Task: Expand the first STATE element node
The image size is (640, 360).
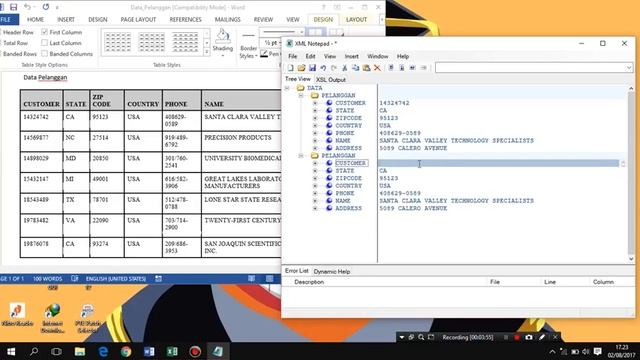Action: pyautogui.click(x=315, y=111)
